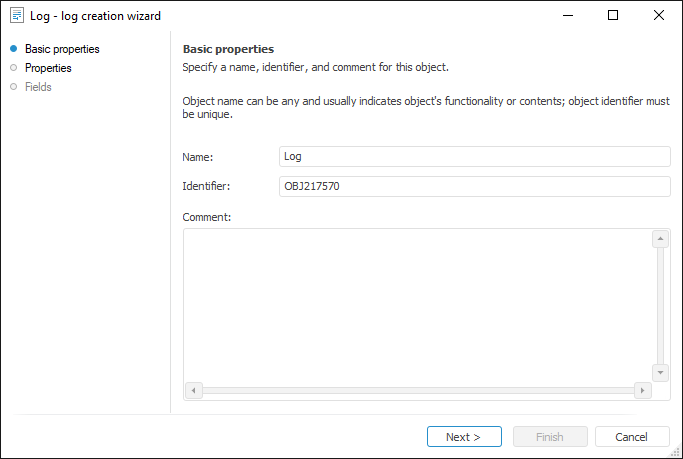Open the Fields wizard step

point(38,87)
